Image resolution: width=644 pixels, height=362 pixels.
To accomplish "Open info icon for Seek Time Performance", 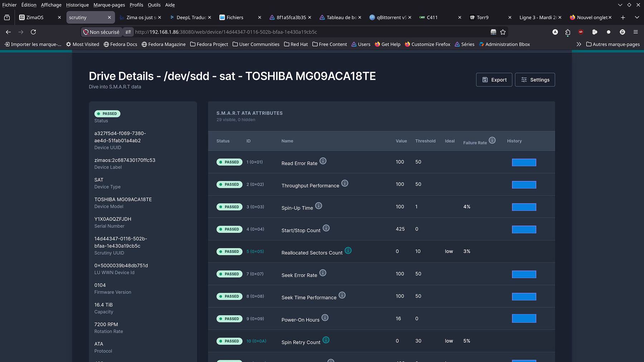I will (342, 295).
